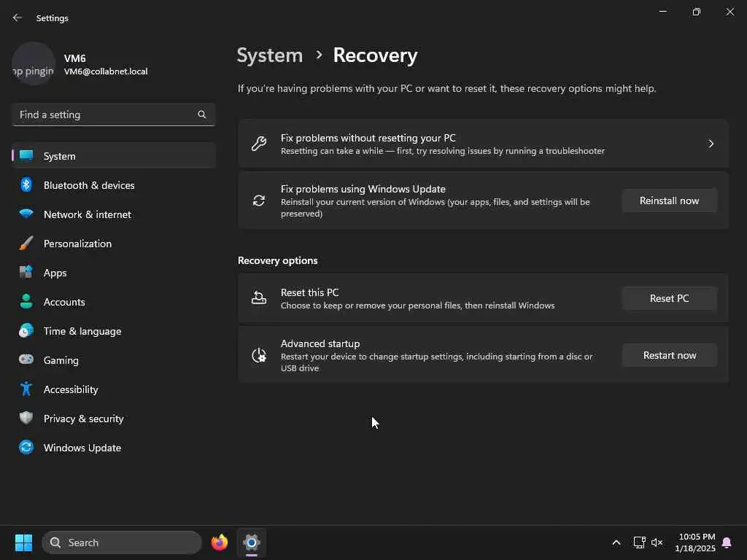Open Accessibility label in sidebar
Viewport: 747px width, 560px height.
coord(71,389)
